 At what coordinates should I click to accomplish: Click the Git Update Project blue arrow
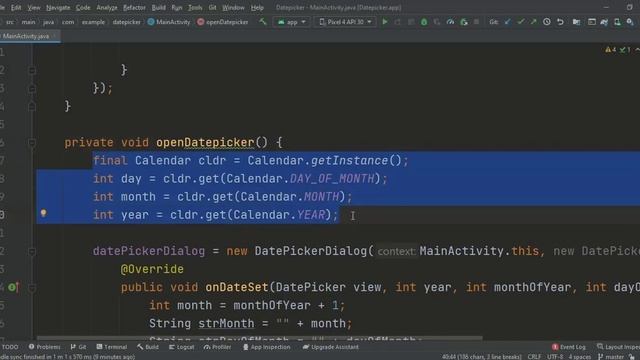point(507,22)
